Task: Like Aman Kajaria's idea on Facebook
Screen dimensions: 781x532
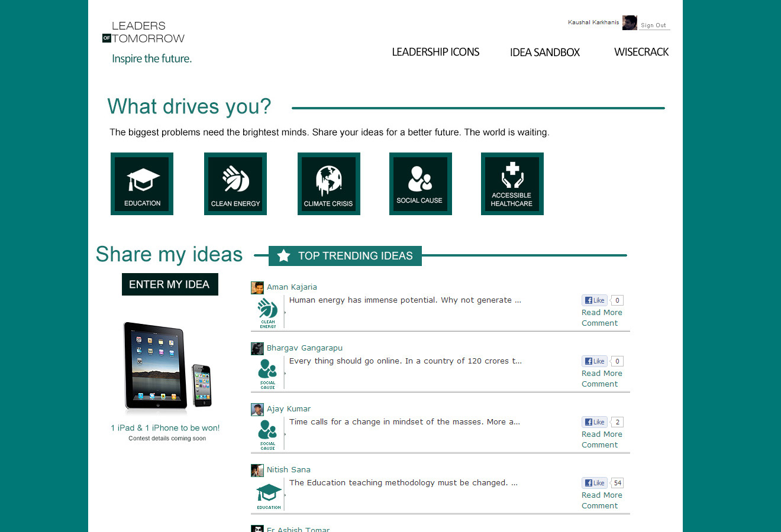Action: 595,300
